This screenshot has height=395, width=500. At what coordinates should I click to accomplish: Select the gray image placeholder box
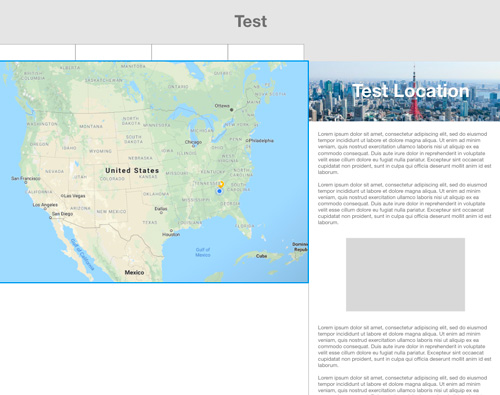(405, 275)
